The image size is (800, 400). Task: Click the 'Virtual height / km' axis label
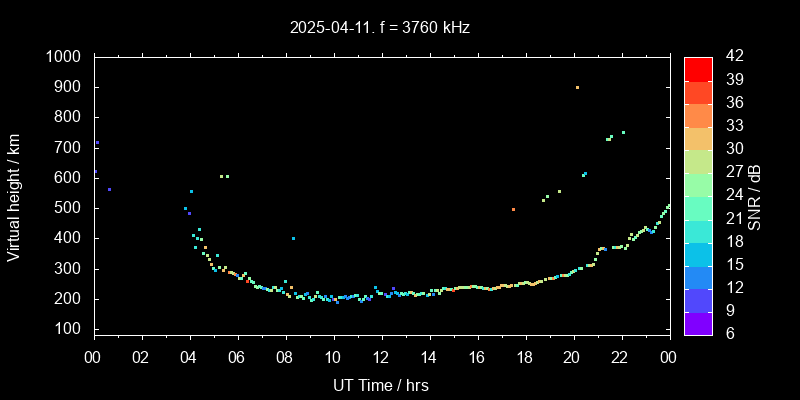coord(14,196)
